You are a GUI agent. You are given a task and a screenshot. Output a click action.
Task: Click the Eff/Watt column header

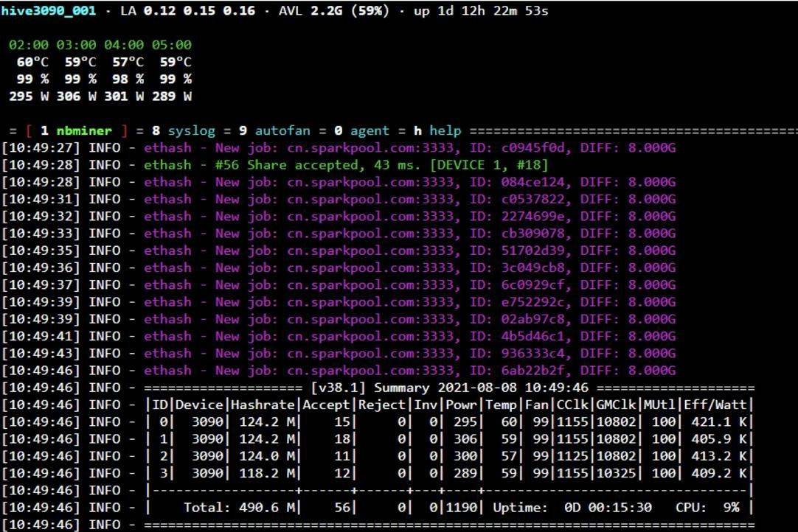click(715, 405)
